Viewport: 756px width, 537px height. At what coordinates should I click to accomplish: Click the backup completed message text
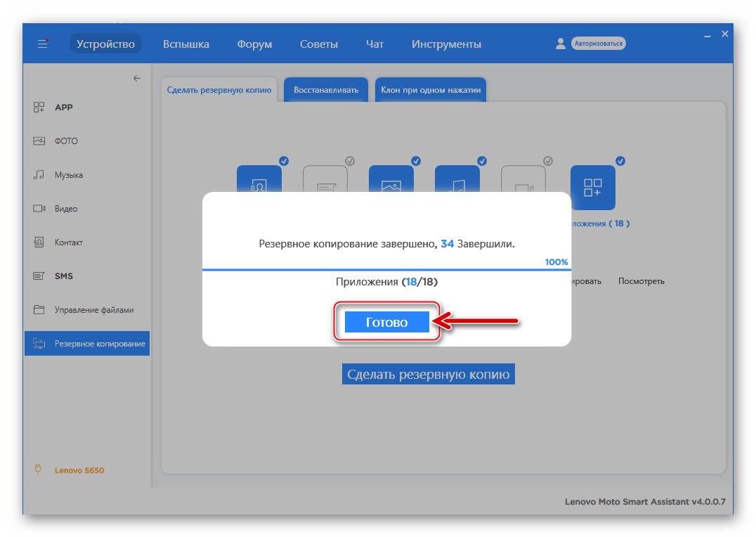tap(386, 244)
